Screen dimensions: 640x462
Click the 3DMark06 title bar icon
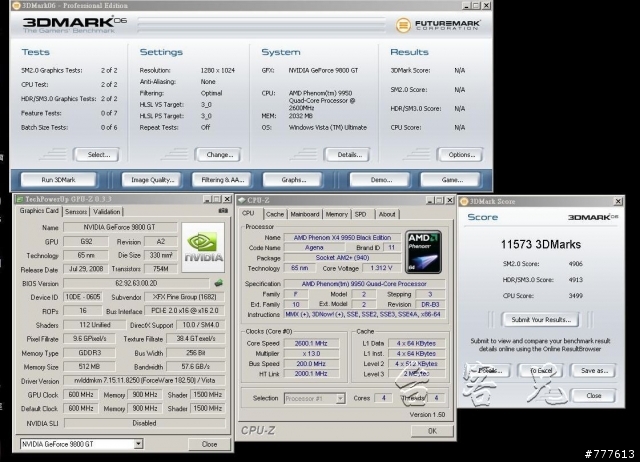tap(16, 5)
